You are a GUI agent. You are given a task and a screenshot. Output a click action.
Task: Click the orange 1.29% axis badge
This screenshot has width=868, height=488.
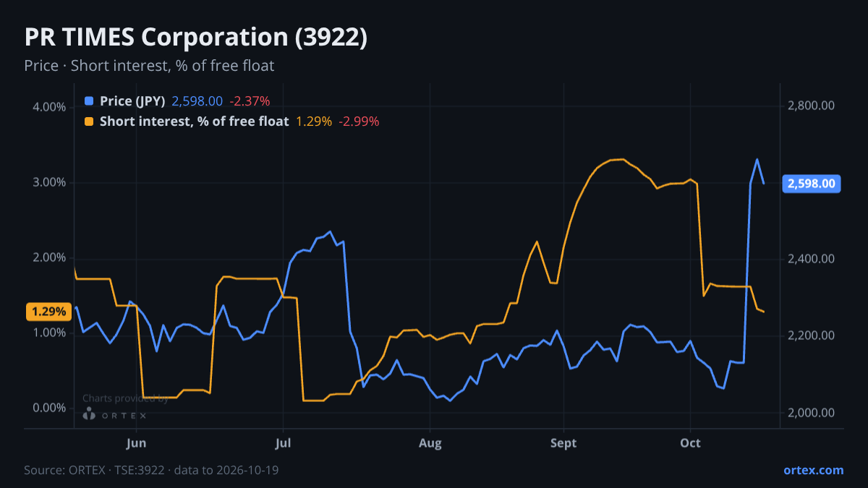[49, 312]
